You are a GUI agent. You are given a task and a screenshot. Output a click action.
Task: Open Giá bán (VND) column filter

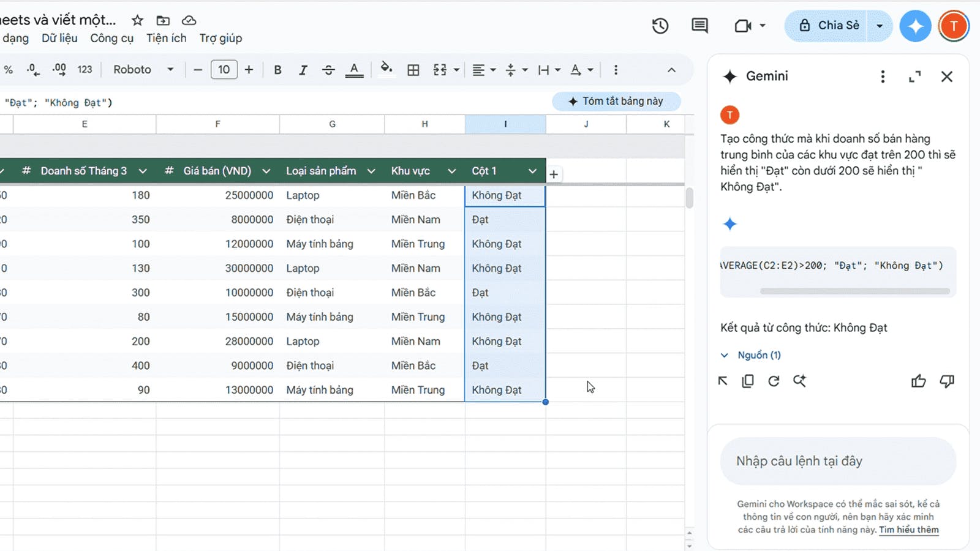point(266,171)
